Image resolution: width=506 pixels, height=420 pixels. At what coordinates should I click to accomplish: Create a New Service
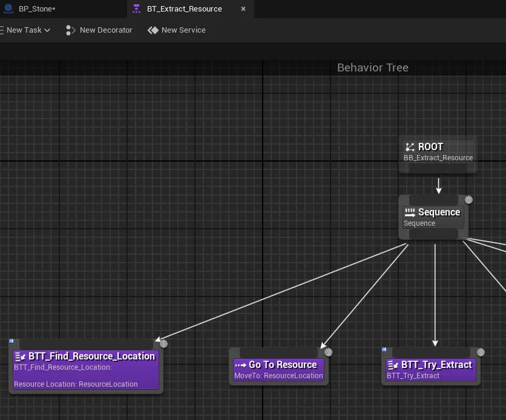pos(177,30)
